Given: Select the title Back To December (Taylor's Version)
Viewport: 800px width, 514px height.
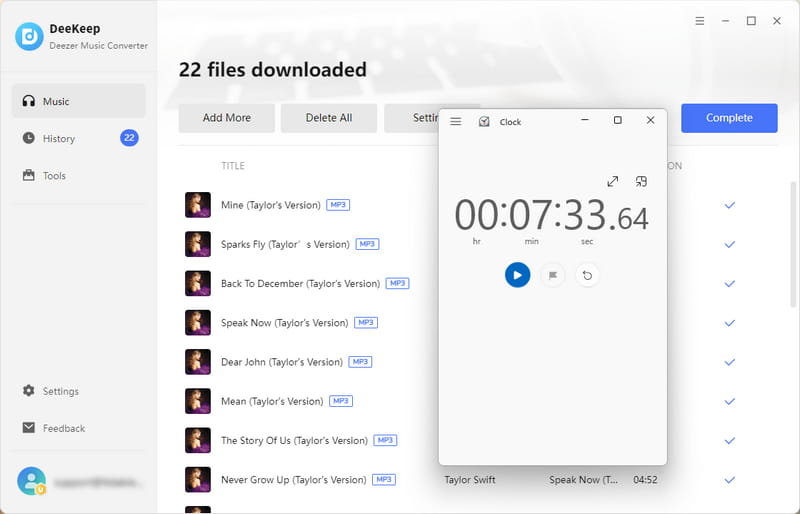Looking at the screenshot, I should coord(301,283).
